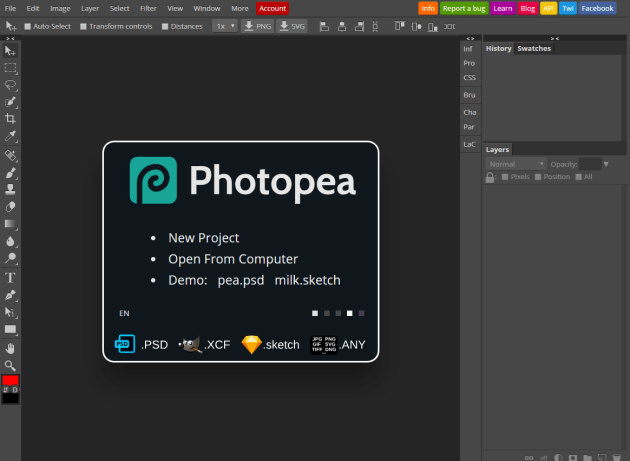Open the 1x export scale dropdown

(x=224, y=26)
